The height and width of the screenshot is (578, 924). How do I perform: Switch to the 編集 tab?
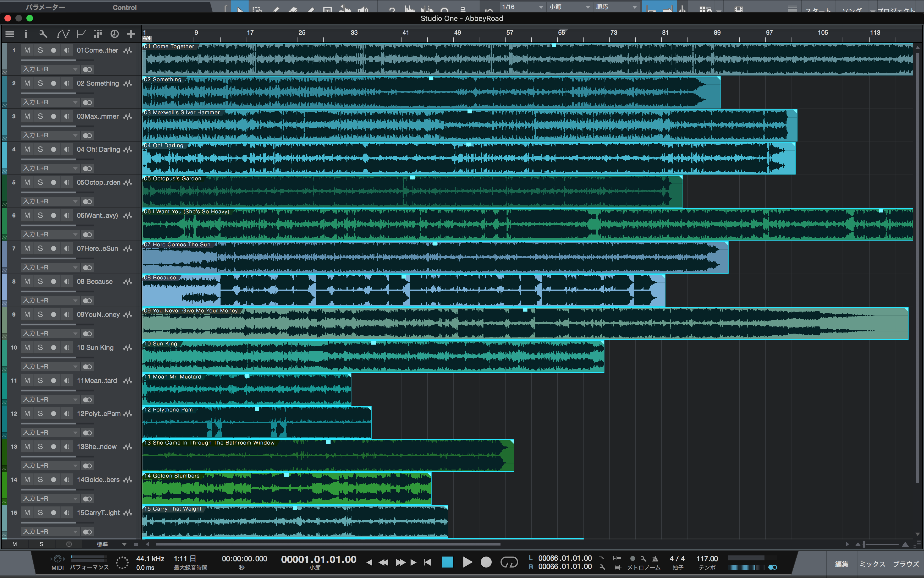(842, 564)
